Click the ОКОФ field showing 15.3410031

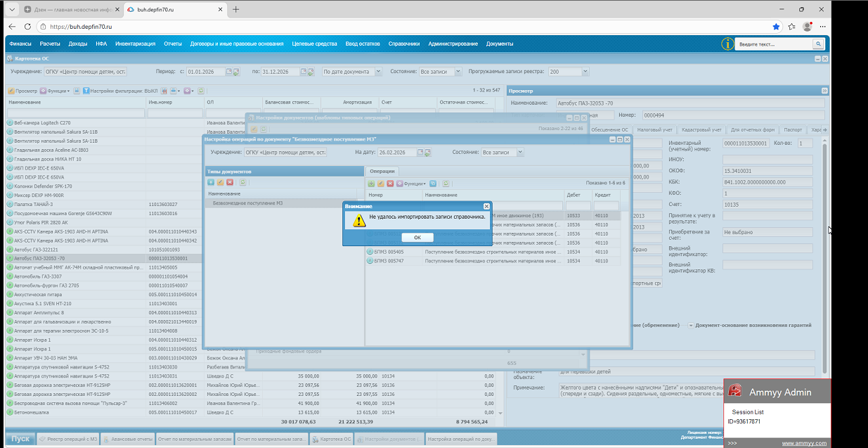click(767, 171)
